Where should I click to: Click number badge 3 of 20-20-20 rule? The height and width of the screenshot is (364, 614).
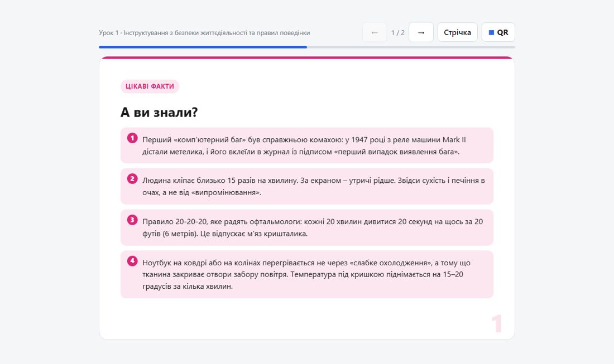click(132, 220)
